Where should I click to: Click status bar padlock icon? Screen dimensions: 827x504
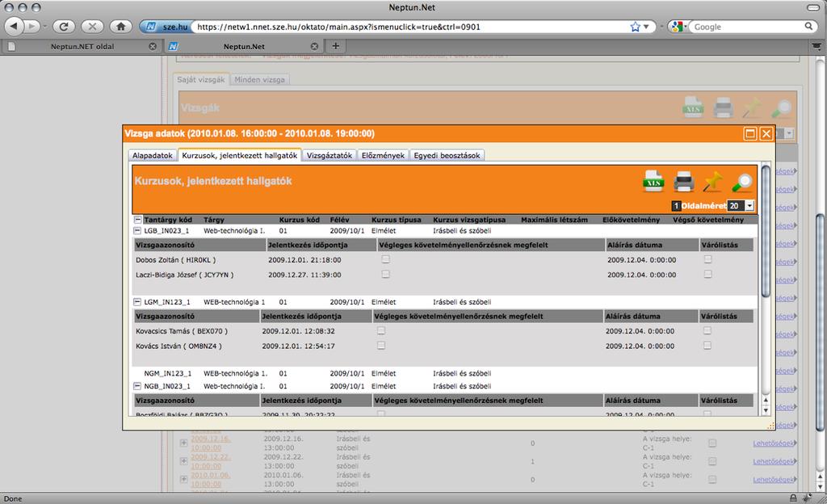tap(793, 498)
